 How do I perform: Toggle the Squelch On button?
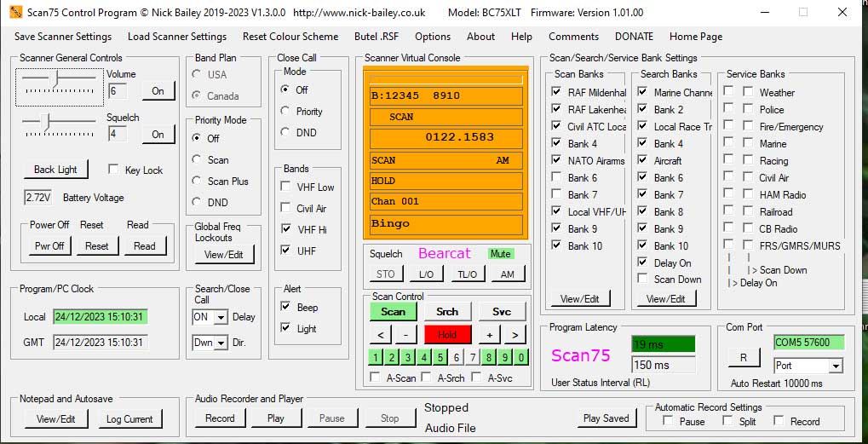tap(158, 134)
